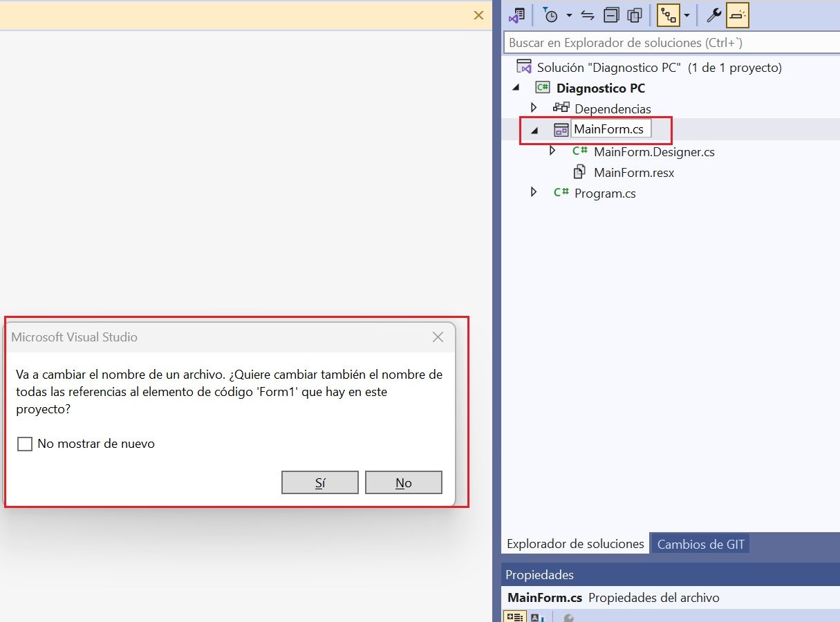
Task: Click the Pending Changes Filter clock icon
Action: pos(552,15)
